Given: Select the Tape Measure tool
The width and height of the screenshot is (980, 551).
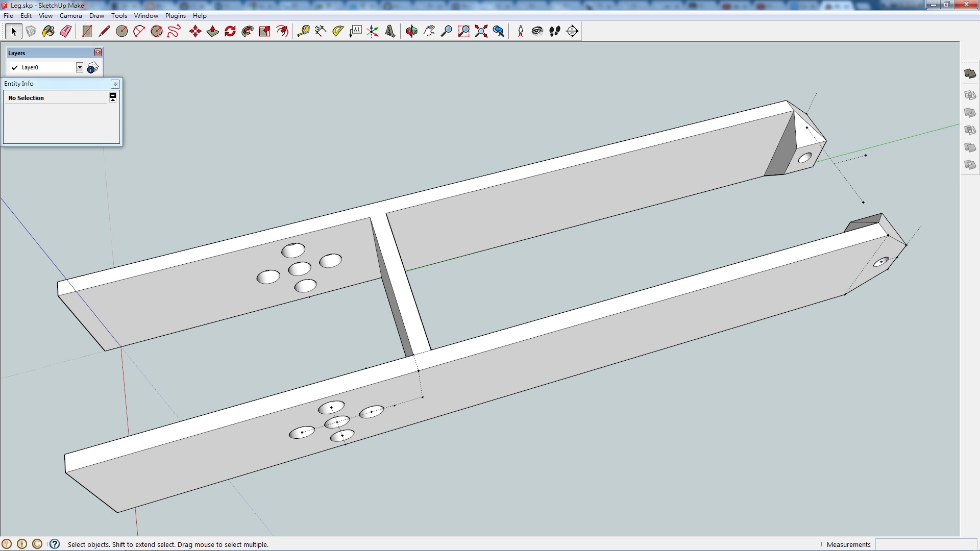Looking at the screenshot, I should [x=303, y=32].
